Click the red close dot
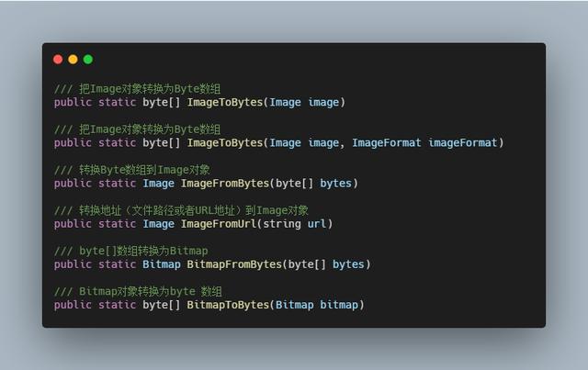This screenshot has width=588, height=370. tap(58, 60)
